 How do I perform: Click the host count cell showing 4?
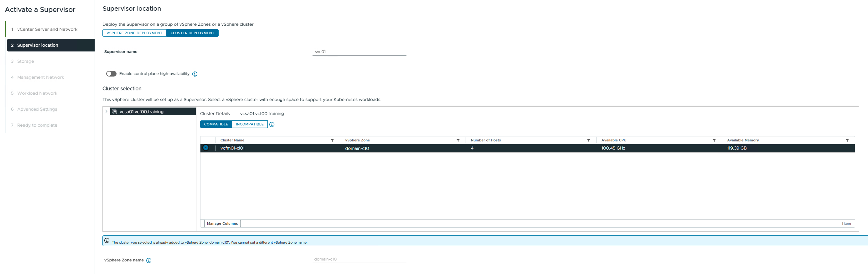472,148
